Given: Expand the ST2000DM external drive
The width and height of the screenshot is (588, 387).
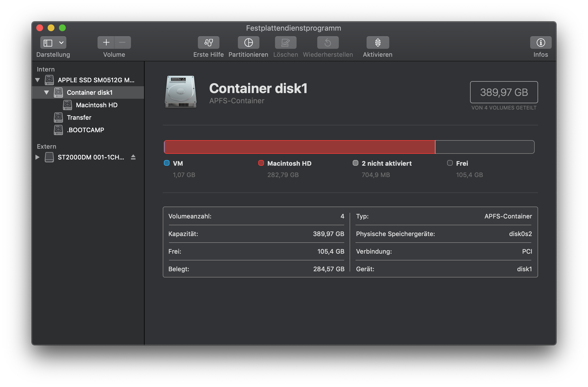Looking at the screenshot, I should [x=37, y=157].
